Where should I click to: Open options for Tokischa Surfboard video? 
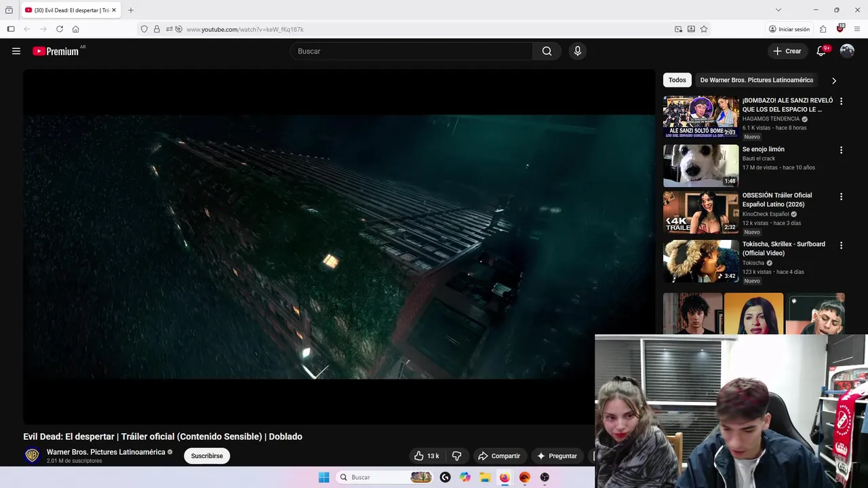point(842,245)
